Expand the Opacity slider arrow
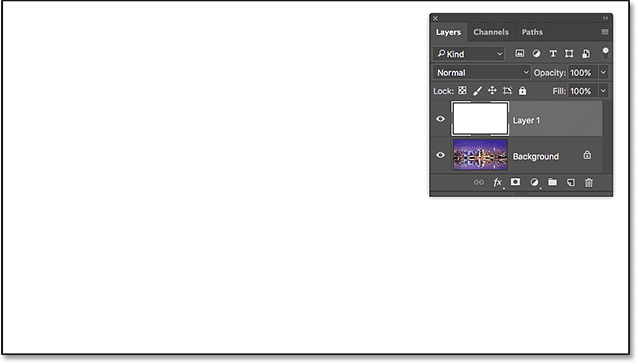The height and width of the screenshot is (364, 638). [x=603, y=72]
